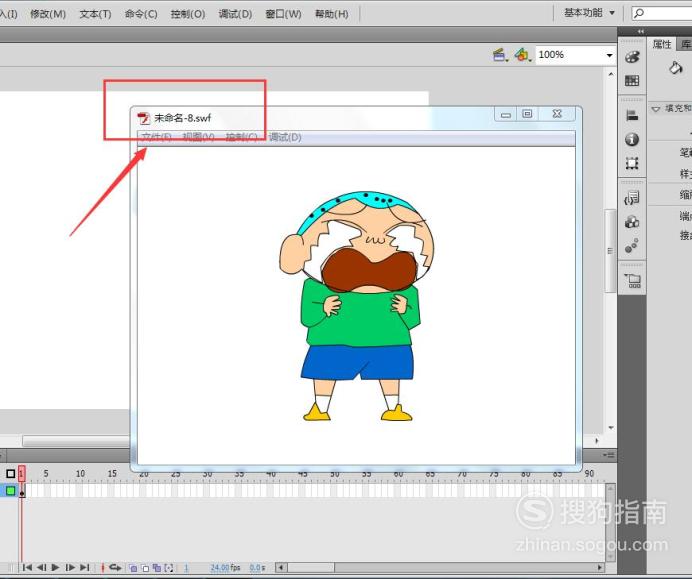
Task: Click the search field at top right
Action: click(x=662, y=13)
